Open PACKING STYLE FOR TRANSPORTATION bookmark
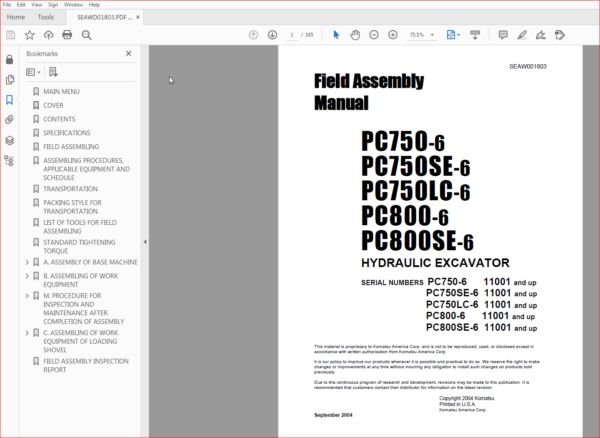The image size is (600, 438). [x=72, y=207]
